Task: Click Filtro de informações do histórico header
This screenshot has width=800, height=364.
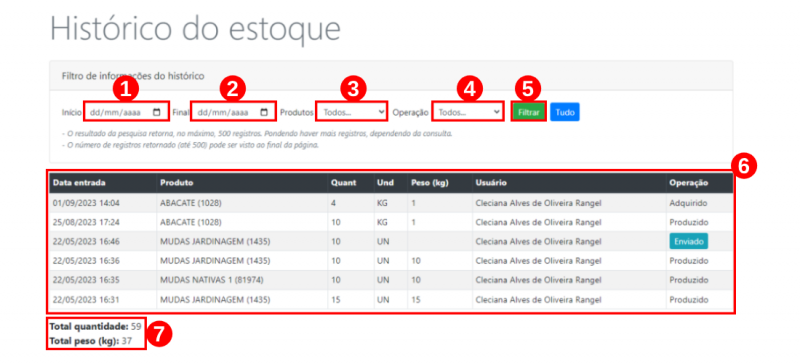Action: (133, 76)
